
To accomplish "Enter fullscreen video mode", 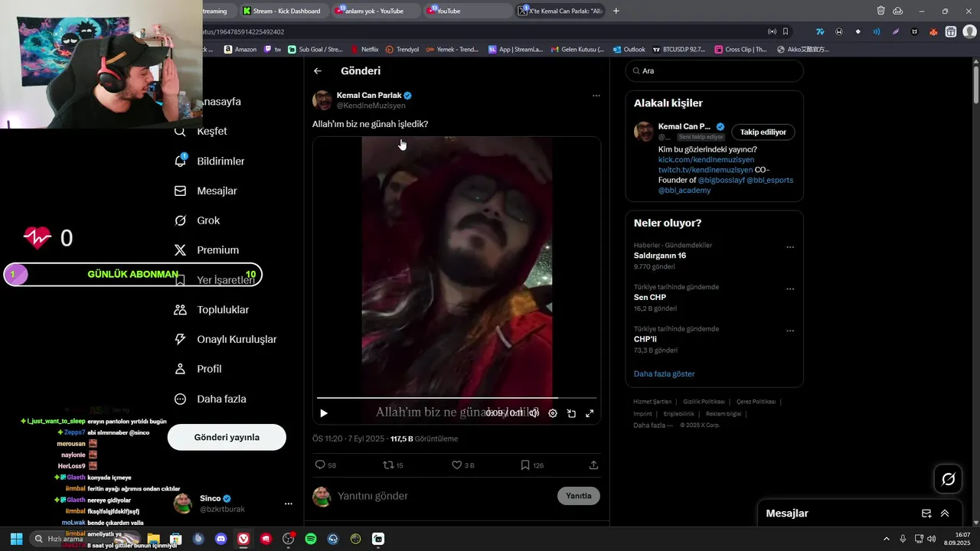I will point(590,413).
